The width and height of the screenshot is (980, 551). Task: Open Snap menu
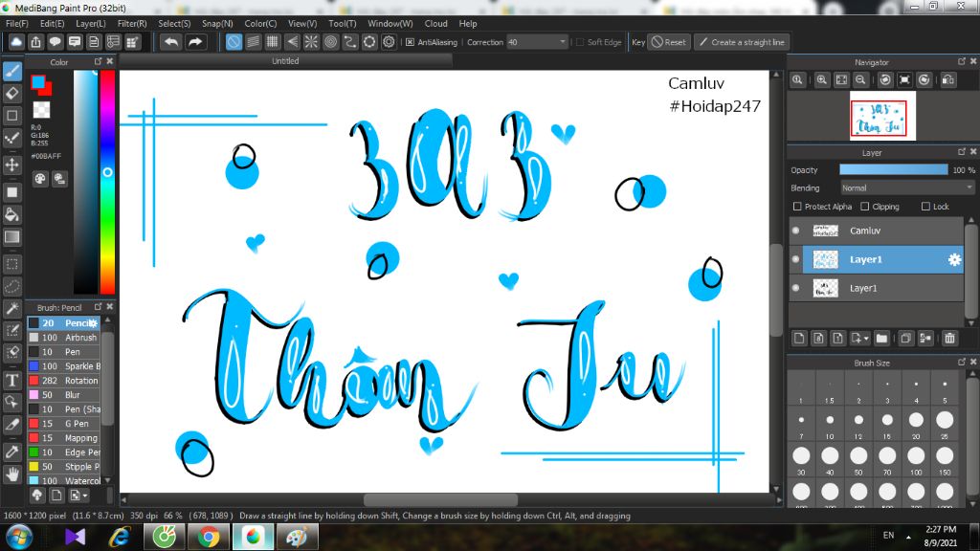coord(217,23)
